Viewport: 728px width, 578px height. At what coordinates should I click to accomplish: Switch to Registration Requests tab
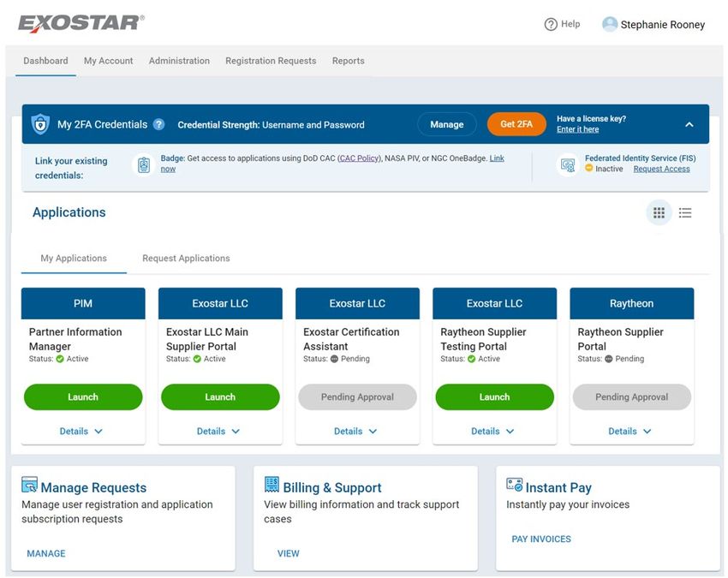[271, 61]
